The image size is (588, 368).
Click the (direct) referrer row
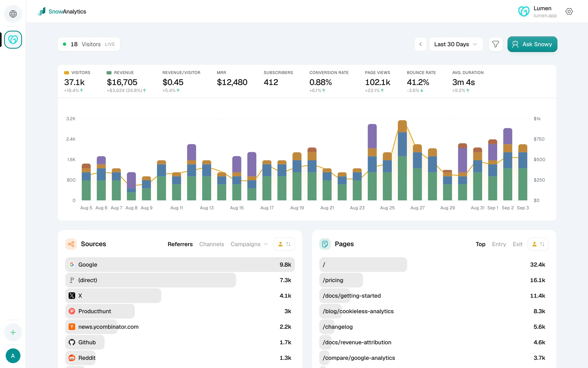tap(180, 280)
